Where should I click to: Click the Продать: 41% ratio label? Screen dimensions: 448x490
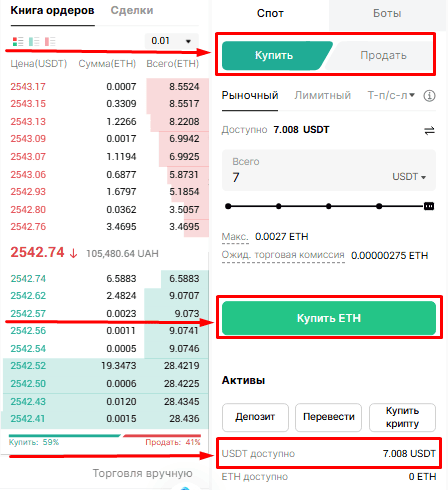(173, 442)
